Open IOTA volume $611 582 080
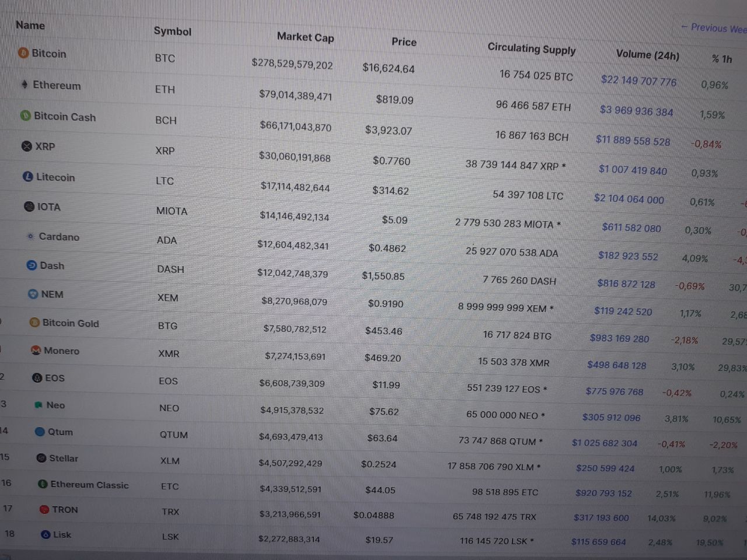This screenshot has height=560, width=747. (x=631, y=228)
